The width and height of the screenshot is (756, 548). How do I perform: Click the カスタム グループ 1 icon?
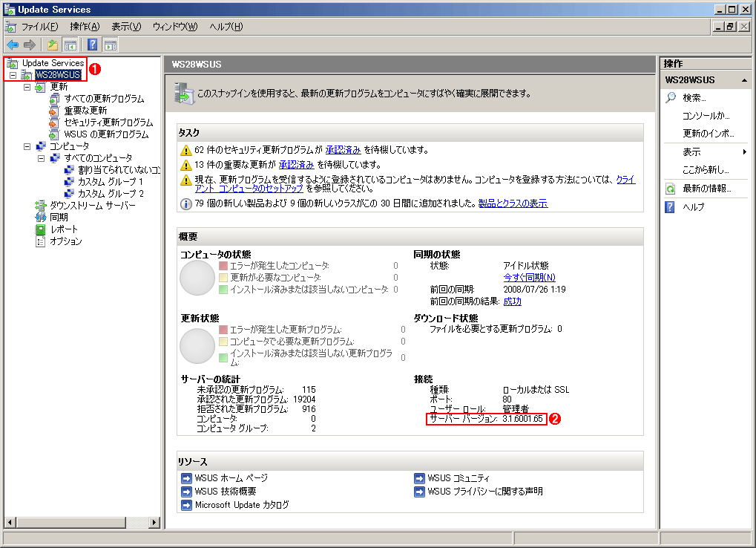pyautogui.click(x=69, y=182)
